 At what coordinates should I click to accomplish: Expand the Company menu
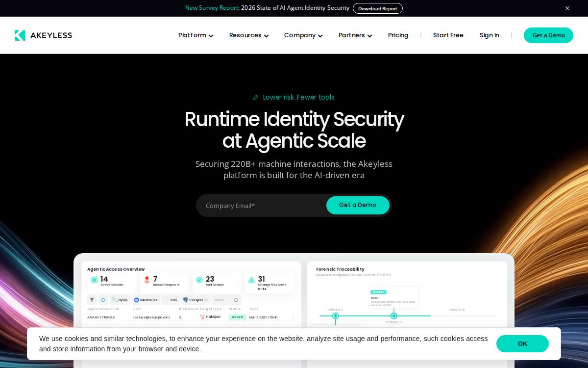(303, 35)
